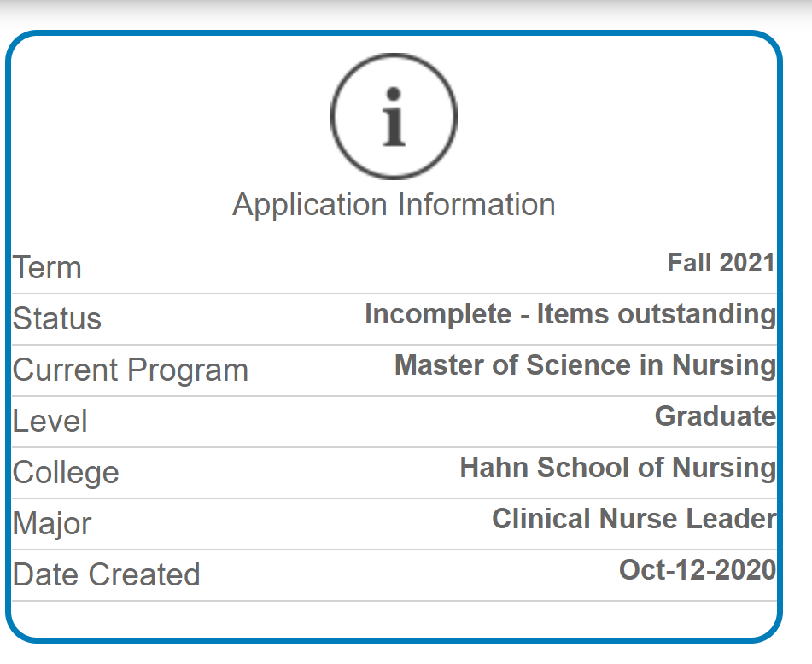Click Incomplete - Items outstanding status text
Image resolution: width=812 pixels, height=664 pixels.
[x=570, y=314]
